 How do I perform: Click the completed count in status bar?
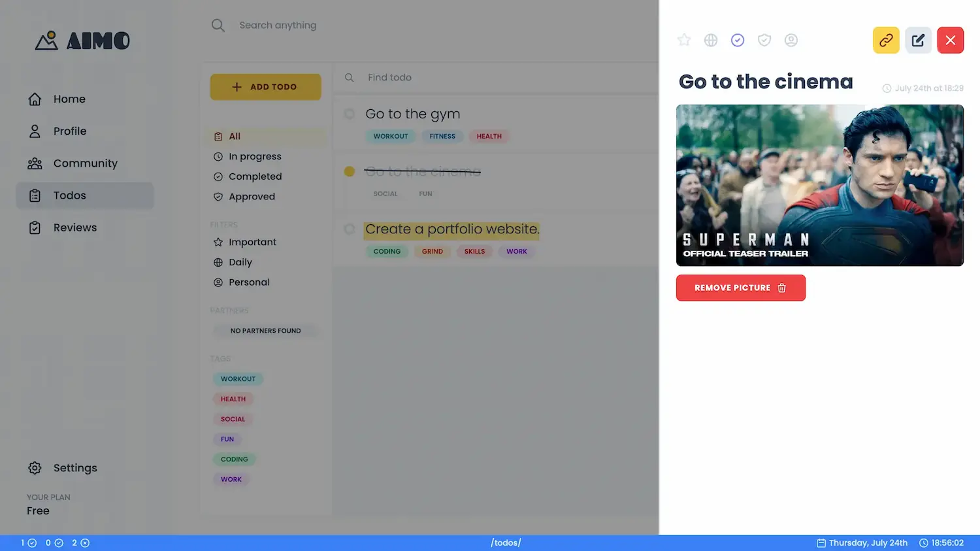coord(29,543)
